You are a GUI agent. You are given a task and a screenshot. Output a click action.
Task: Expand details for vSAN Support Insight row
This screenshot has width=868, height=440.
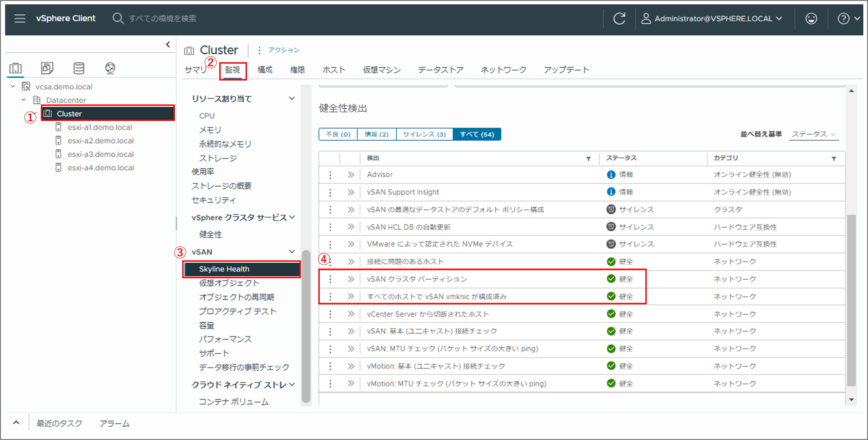coord(351,192)
